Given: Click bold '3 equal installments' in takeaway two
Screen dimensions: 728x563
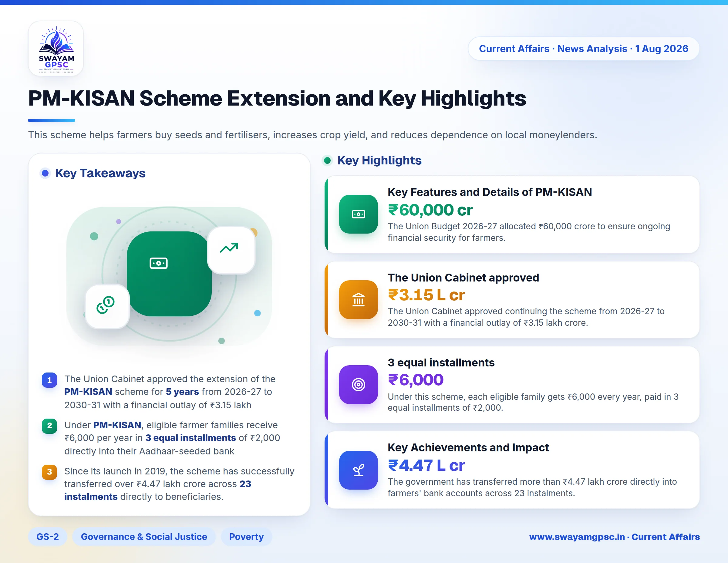Looking at the screenshot, I should [191, 438].
